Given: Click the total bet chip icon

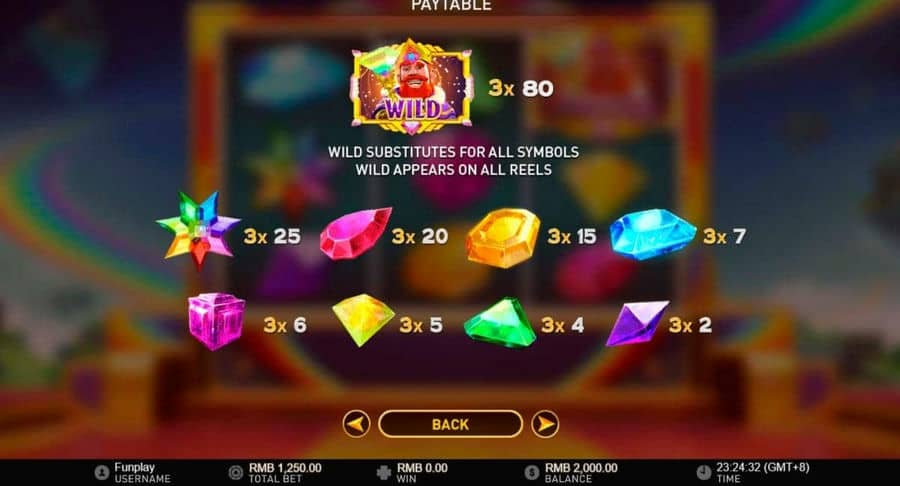Looking at the screenshot, I should tap(235, 472).
